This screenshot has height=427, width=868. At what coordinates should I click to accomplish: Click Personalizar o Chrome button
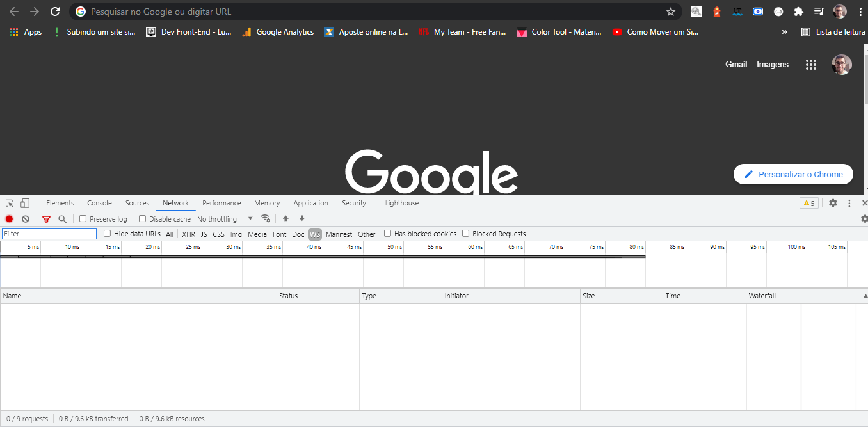(794, 174)
